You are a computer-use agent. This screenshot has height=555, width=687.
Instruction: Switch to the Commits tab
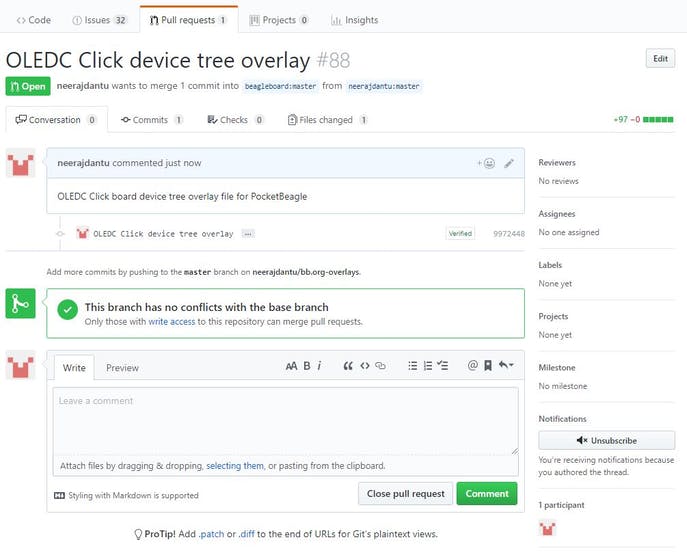click(152, 120)
